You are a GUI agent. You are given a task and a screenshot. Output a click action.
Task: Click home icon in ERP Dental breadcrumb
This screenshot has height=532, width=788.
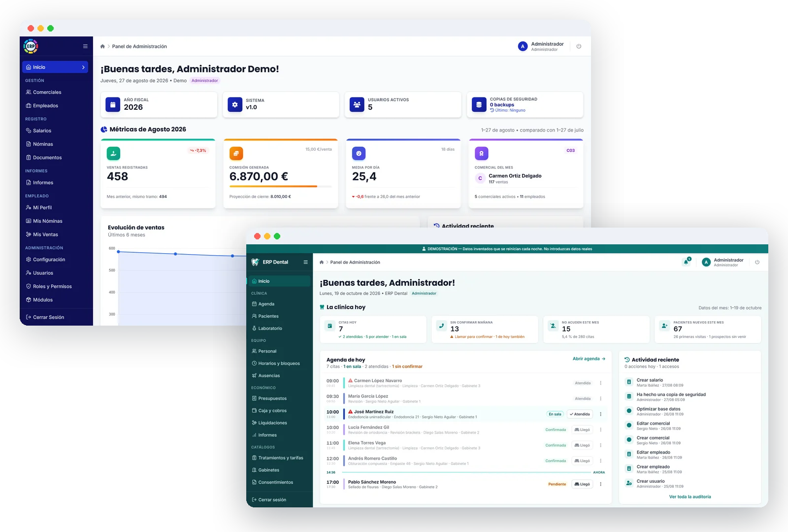pyautogui.click(x=322, y=262)
